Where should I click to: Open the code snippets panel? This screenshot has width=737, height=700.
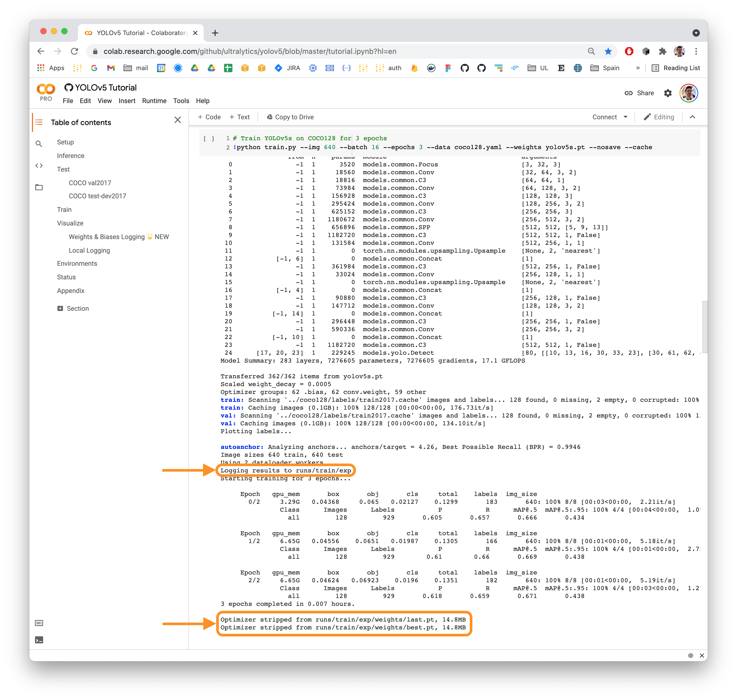tap(39, 166)
